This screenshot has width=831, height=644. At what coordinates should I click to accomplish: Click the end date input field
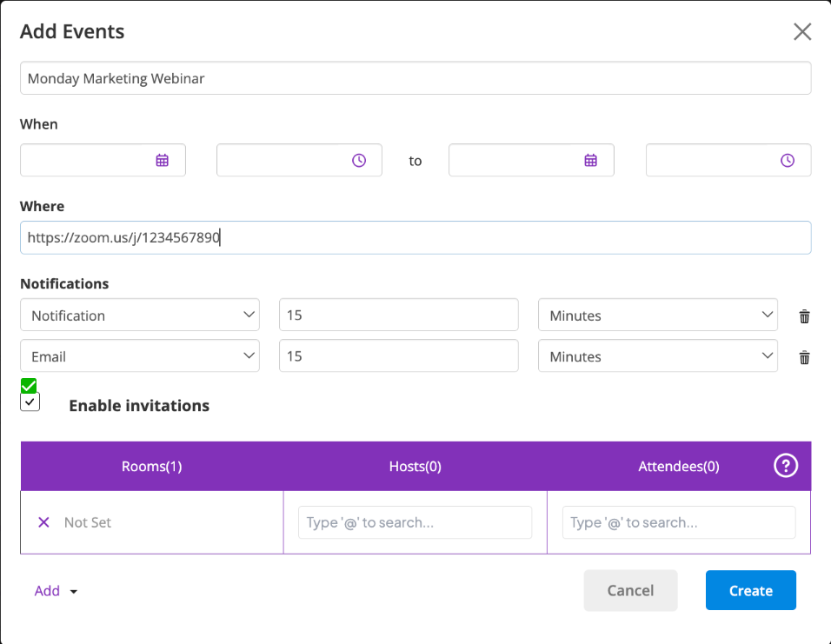click(x=531, y=160)
